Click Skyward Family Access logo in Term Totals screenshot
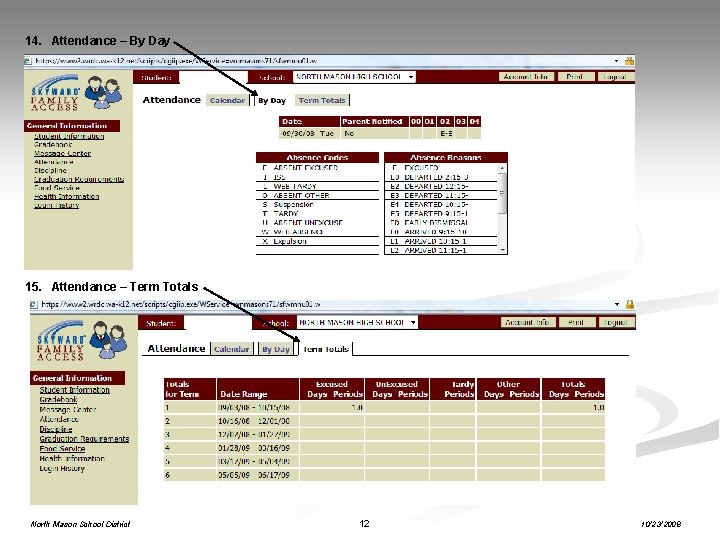Screen dimensions: 720x540 [82, 341]
